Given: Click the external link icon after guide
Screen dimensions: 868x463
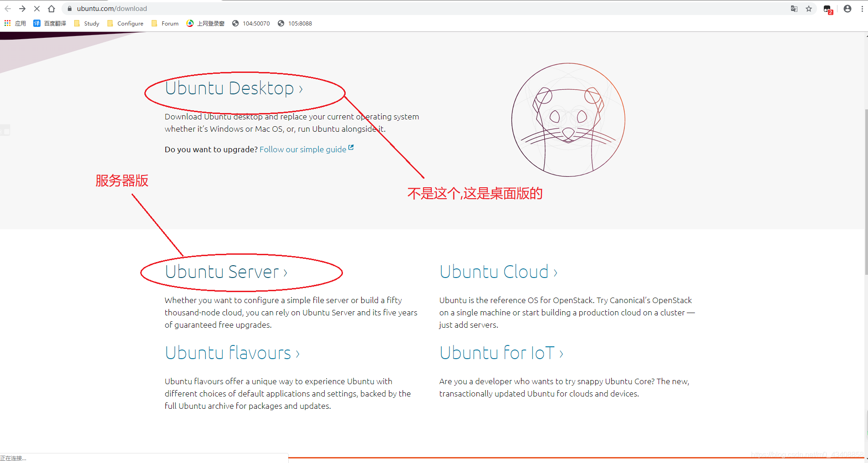Looking at the screenshot, I should 351,148.
